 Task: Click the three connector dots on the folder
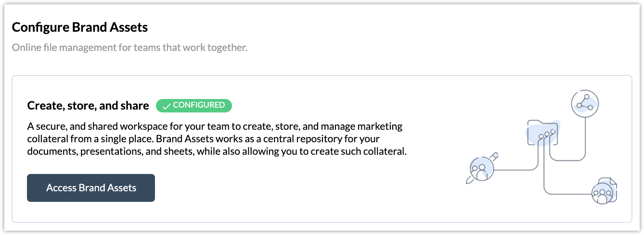point(547,134)
